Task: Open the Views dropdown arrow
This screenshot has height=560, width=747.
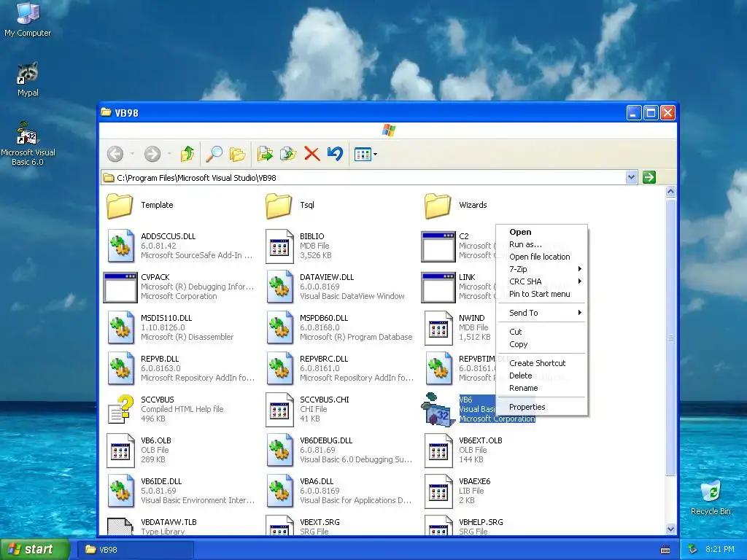Action: click(376, 155)
